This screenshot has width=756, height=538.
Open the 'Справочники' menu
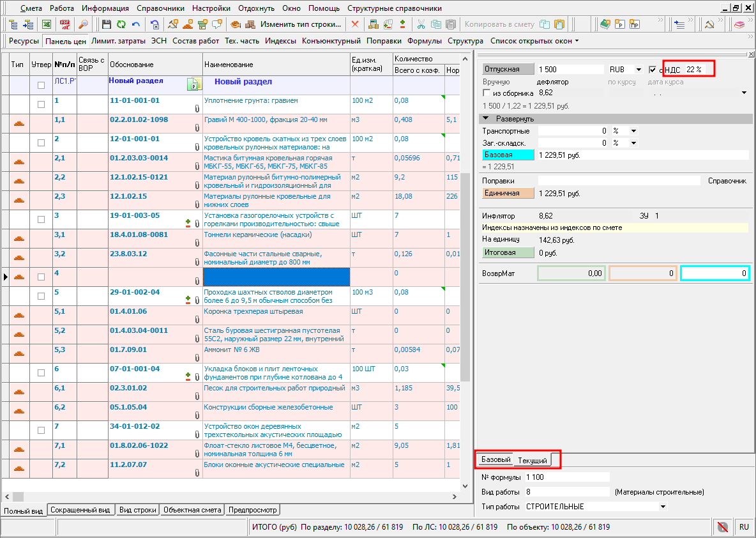[x=160, y=8]
